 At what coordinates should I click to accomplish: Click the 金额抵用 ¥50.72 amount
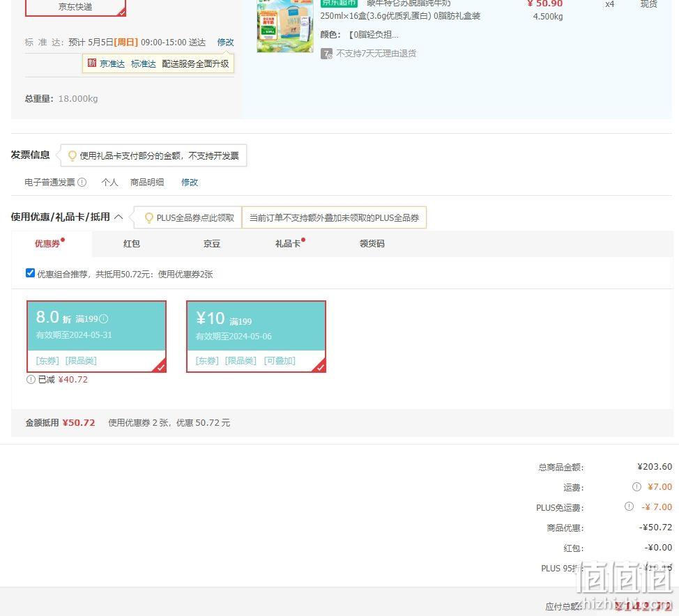[79, 423]
